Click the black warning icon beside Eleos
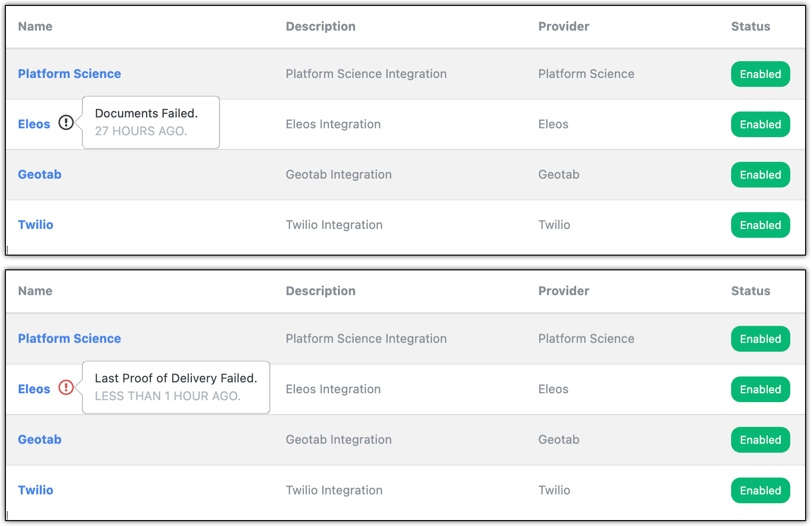This screenshot has width=812, height=526. pyautogui.click(x=66, y=122)
